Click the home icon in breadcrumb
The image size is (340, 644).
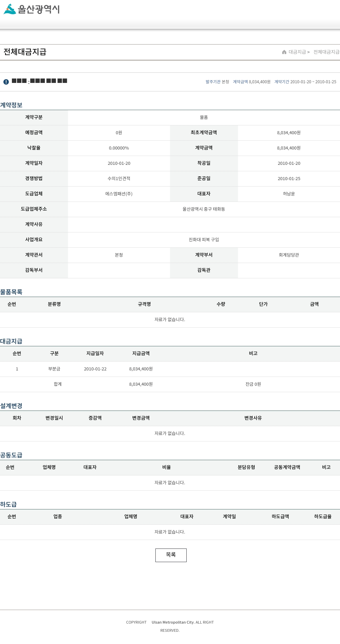tap(284, 52)
